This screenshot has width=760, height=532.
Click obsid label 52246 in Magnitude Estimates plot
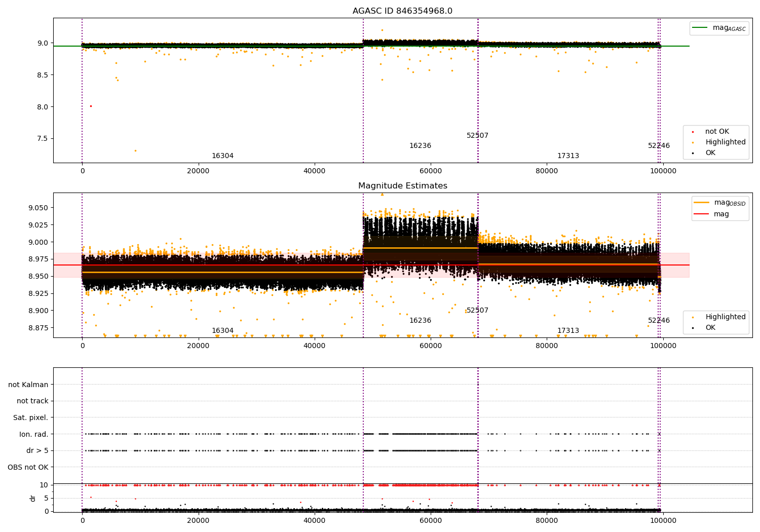click(x=659, y=321)
